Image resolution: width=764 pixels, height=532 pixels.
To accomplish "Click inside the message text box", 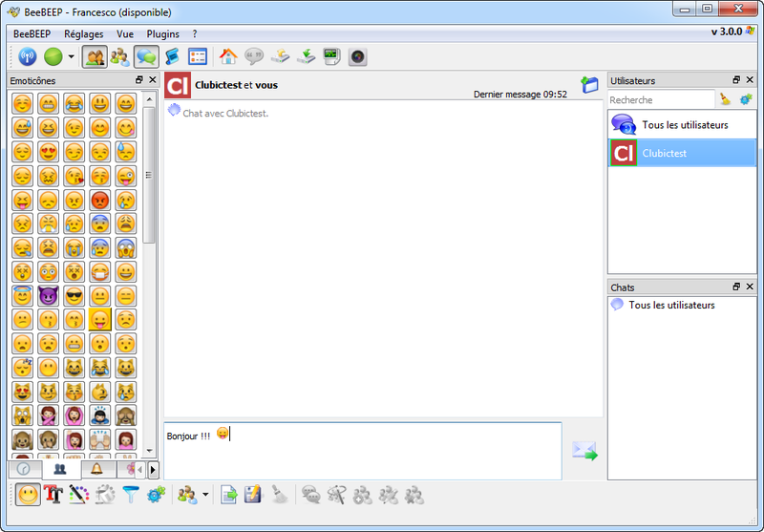I will (x=363, y=451).
